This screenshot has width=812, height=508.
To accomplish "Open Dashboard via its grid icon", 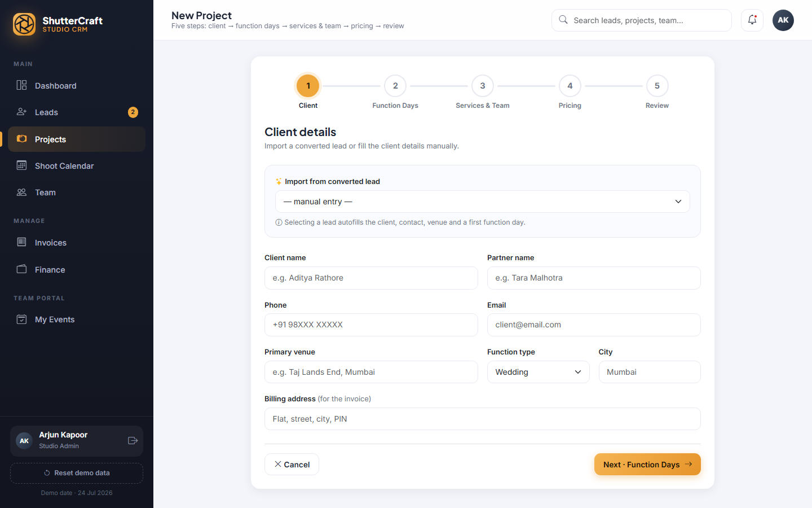I will [x=21, y=85].
